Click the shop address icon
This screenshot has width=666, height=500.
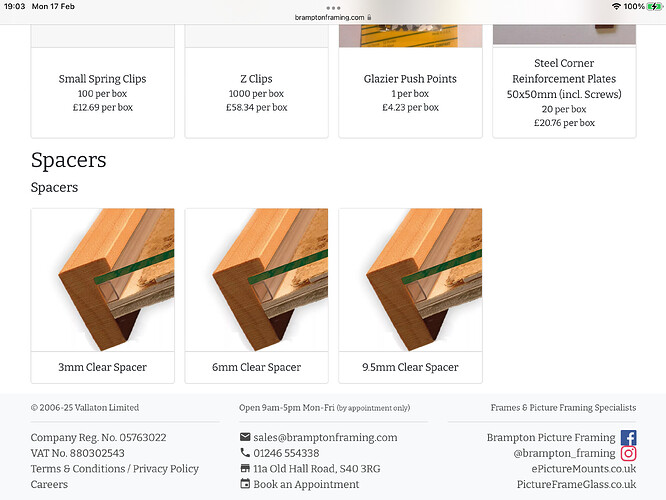pos(245,468)
